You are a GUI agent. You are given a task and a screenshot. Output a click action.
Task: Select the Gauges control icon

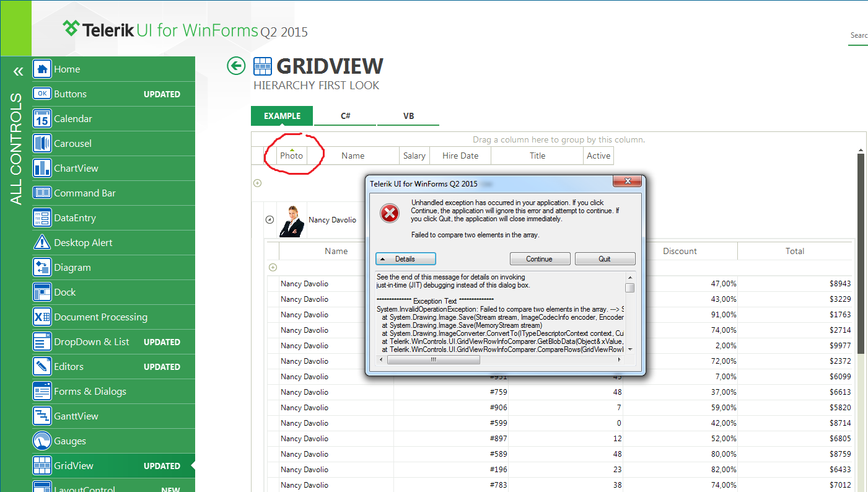pyautogui.click(x=42, y=441)
